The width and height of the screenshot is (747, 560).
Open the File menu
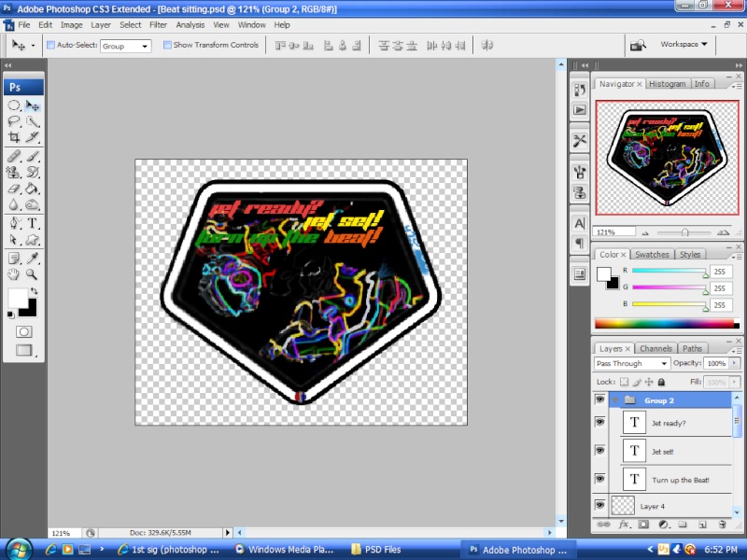24,25
